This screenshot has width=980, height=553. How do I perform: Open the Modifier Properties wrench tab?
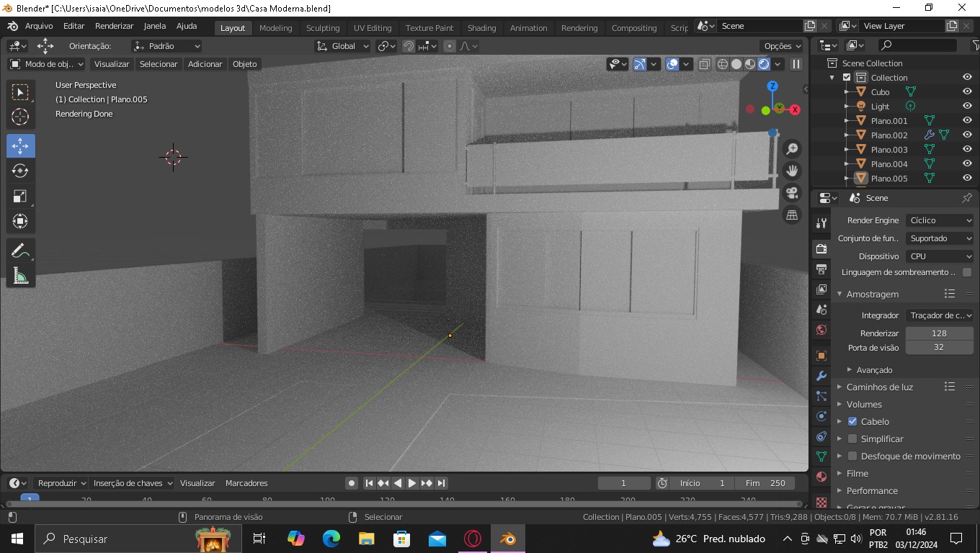pyautogui.click(x=820, y=375)
